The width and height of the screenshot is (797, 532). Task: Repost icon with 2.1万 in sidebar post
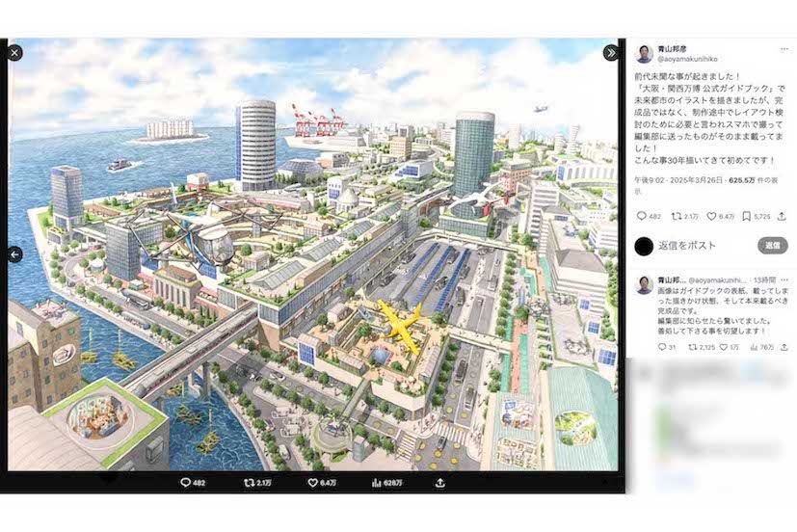[684, 217]
